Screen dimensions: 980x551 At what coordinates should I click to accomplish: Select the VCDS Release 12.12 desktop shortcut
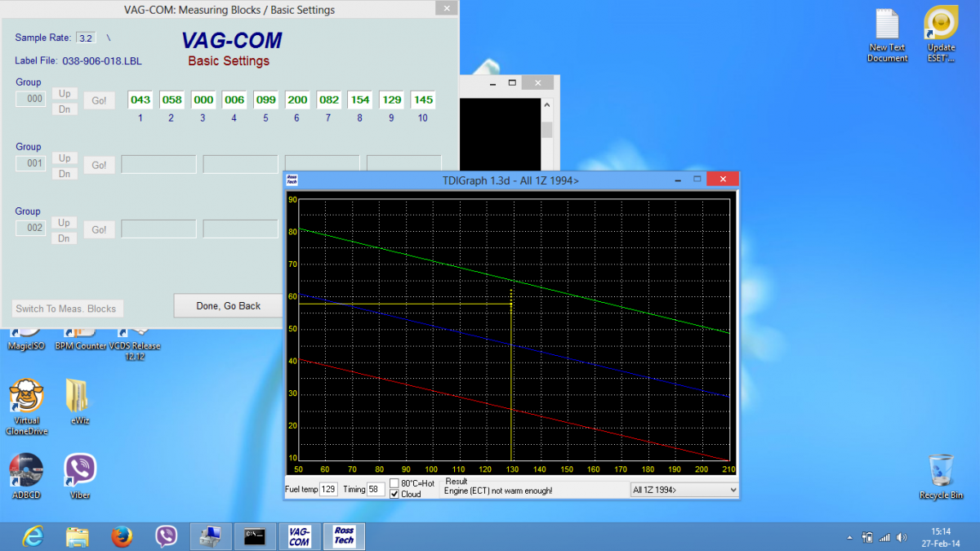135,344
